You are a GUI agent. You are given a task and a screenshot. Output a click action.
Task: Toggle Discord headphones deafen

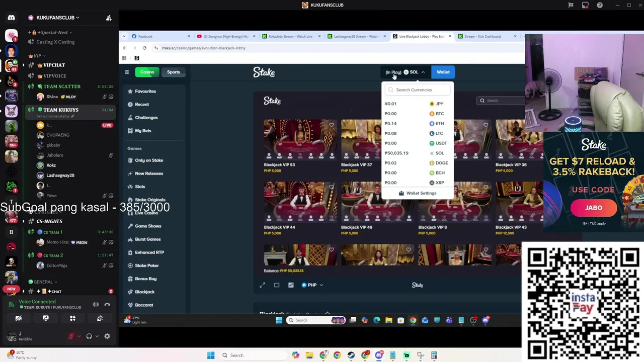click(x=89, y=336)
